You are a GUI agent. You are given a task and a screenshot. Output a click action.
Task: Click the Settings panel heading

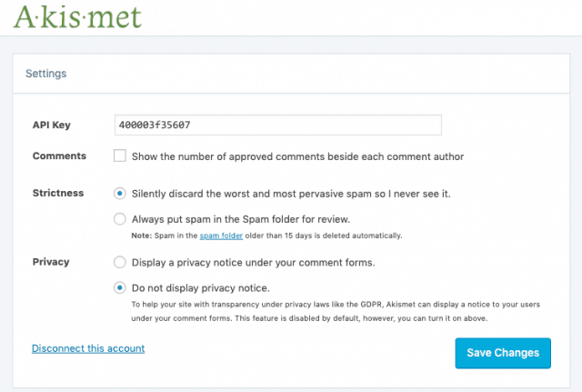46,74
